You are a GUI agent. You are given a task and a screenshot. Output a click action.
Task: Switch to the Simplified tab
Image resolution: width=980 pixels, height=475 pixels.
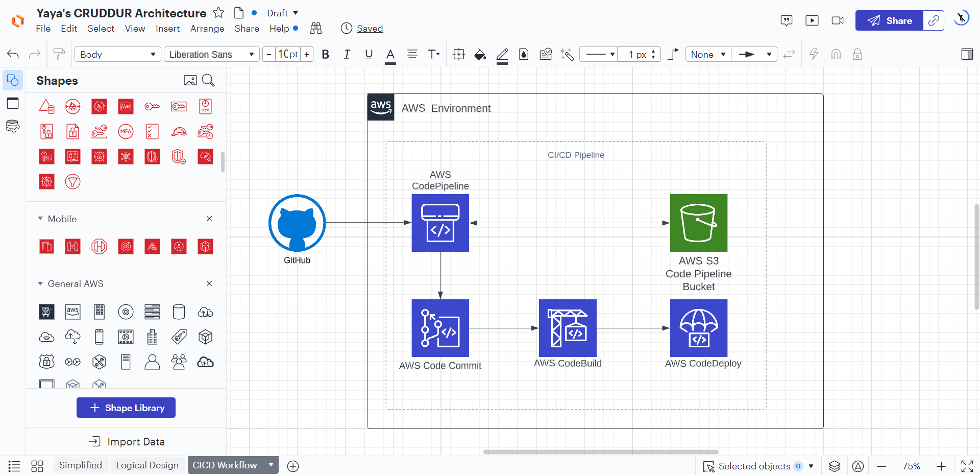click(81, 465)
